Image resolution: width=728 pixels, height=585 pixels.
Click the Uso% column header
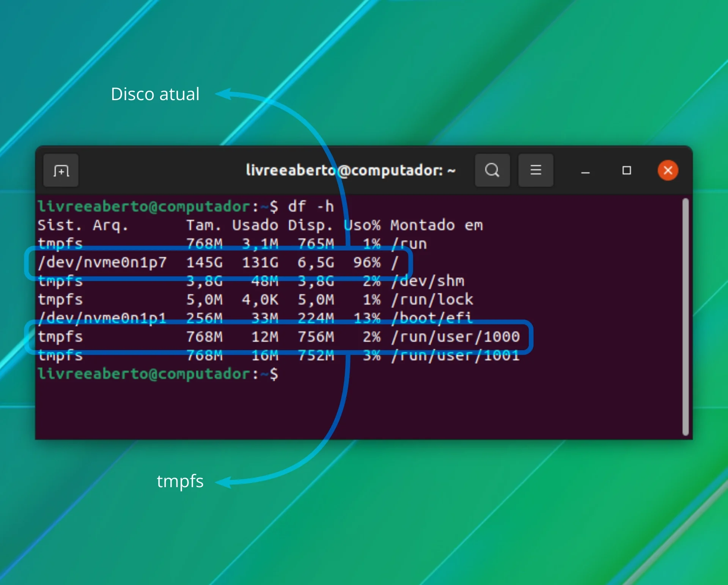[362, 225]
